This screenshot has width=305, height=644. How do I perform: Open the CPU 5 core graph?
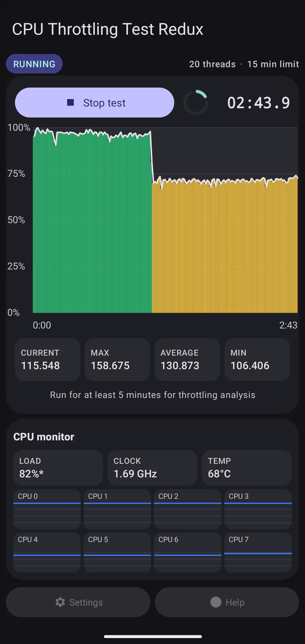pos(117,552)
